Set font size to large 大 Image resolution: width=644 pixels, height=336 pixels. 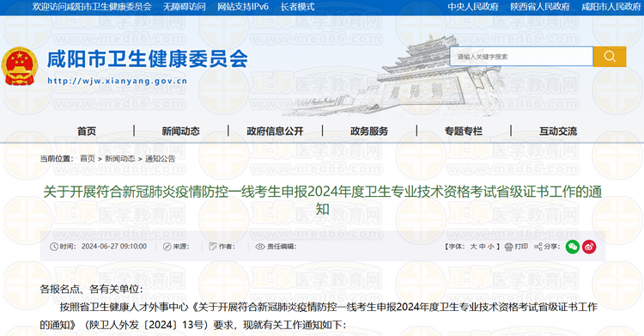point(473,247)
